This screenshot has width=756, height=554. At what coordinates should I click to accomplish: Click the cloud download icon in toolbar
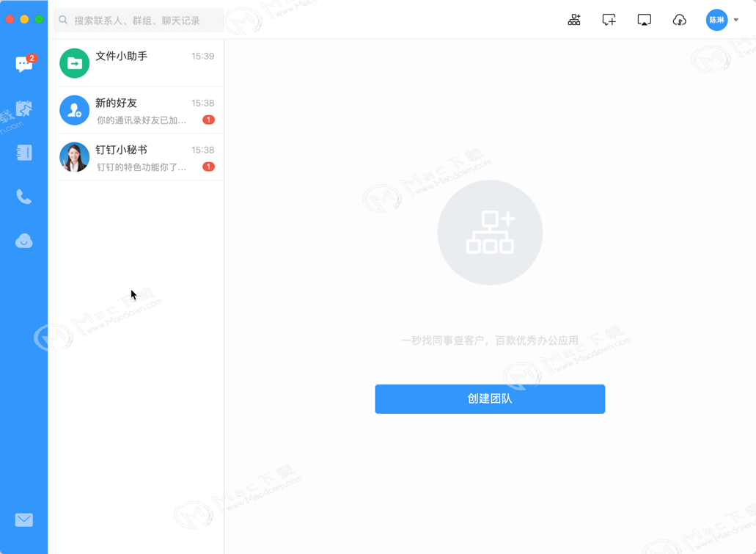pos(679,20)
